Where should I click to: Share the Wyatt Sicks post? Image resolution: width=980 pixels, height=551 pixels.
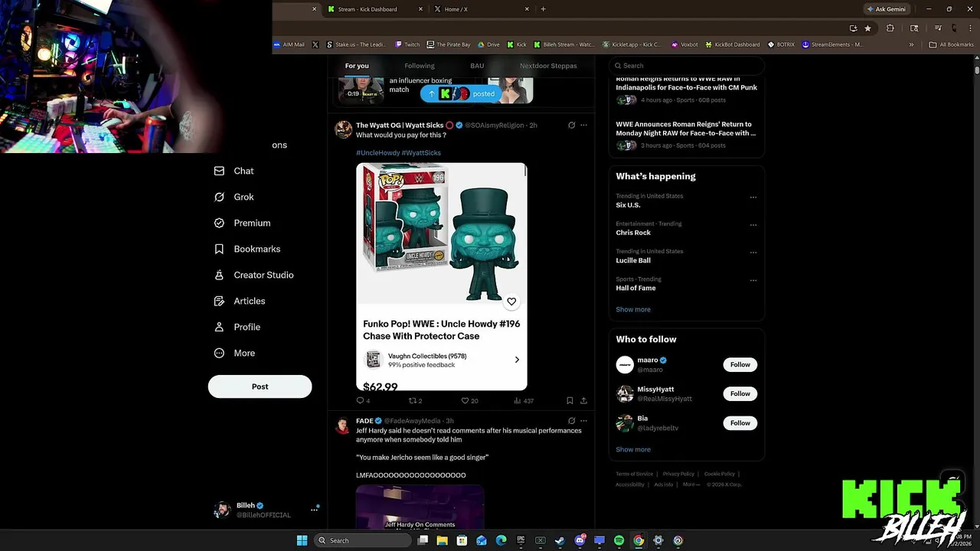point(583,400)
